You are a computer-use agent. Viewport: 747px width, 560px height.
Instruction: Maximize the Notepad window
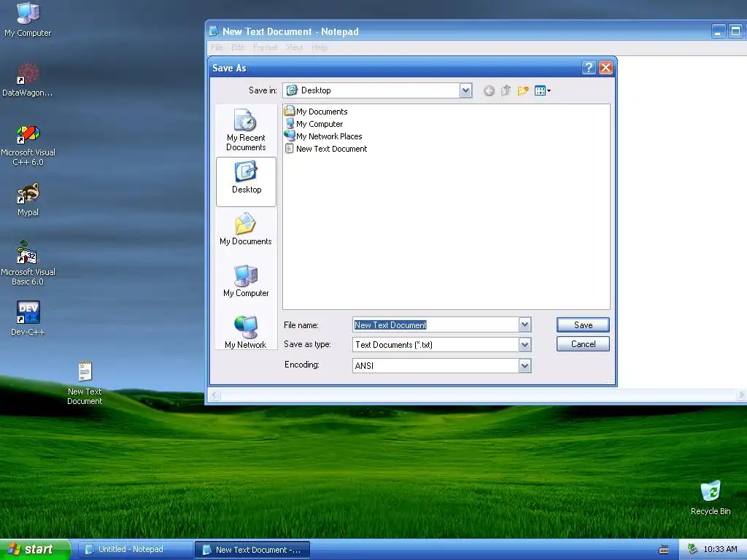point(736,31)
